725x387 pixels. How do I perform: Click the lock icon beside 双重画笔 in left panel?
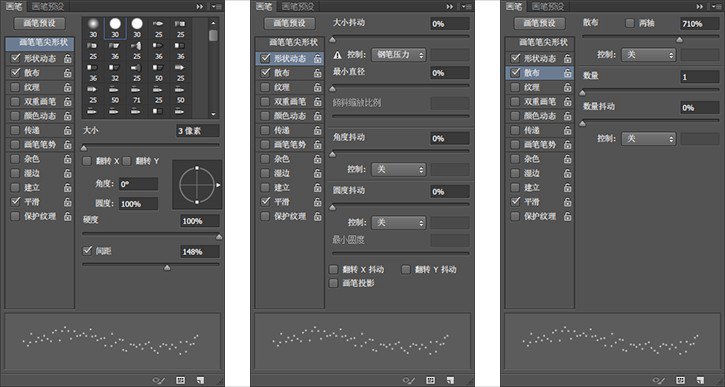click(x=68, y=102)
